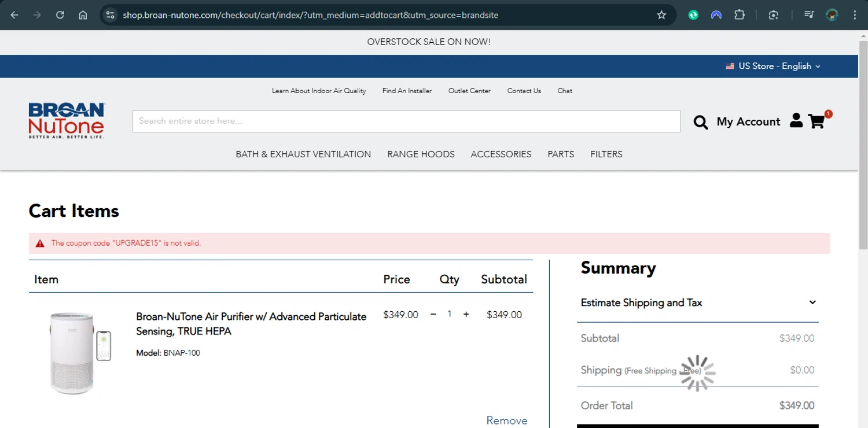Bookmark this page with the star

coord(661,15)
